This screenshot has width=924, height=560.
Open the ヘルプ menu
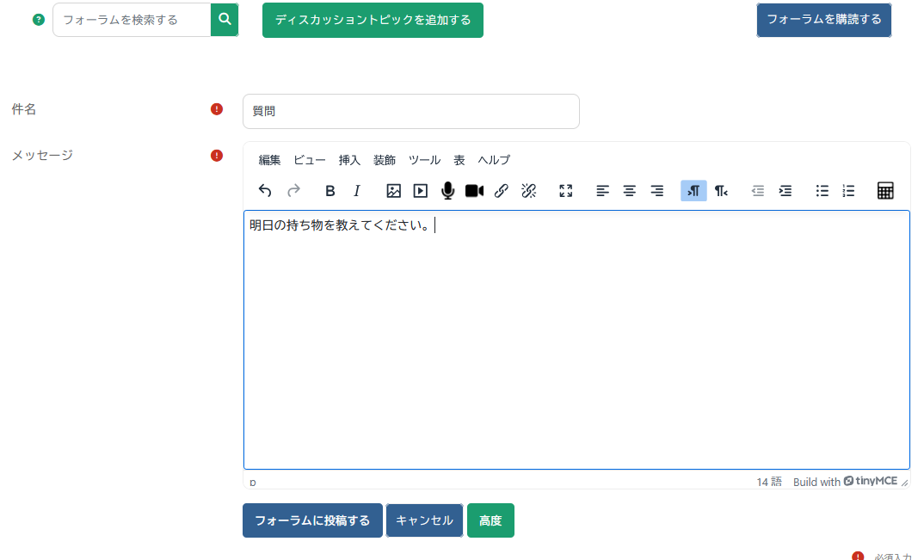pos(495,160)
